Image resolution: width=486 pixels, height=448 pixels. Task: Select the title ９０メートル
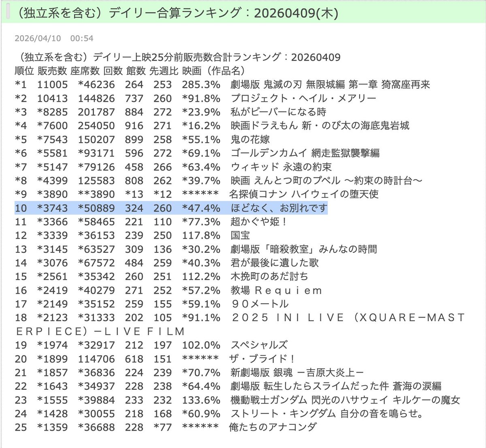[260, 305]
